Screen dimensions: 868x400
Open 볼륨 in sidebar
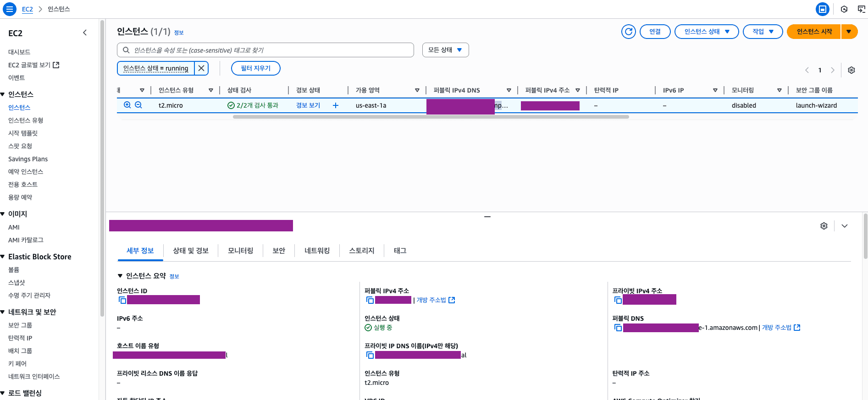point(14,270)
